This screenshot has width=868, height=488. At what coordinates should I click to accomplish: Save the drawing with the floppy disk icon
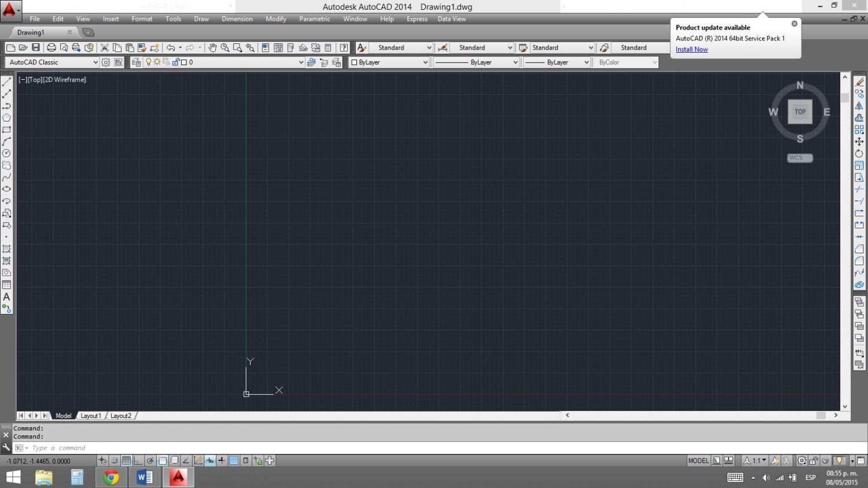pos(36,47)
